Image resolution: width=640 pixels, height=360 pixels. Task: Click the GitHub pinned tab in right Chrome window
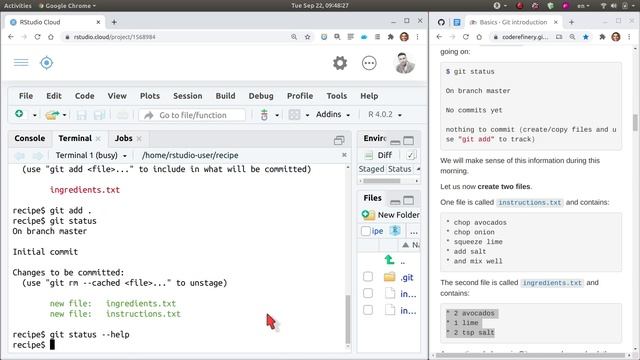441,22
